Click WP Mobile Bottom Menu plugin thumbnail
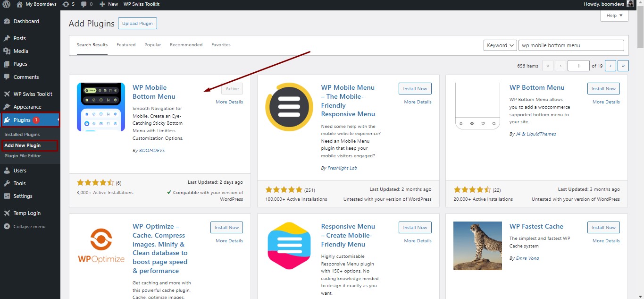This screenshot has width=644, height=299. [x=101, y=107]
